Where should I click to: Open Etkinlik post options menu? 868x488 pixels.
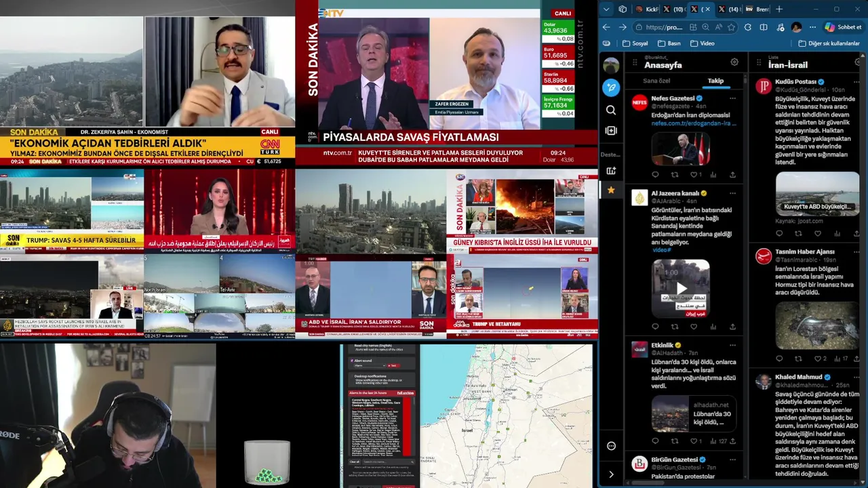(732, 346)
